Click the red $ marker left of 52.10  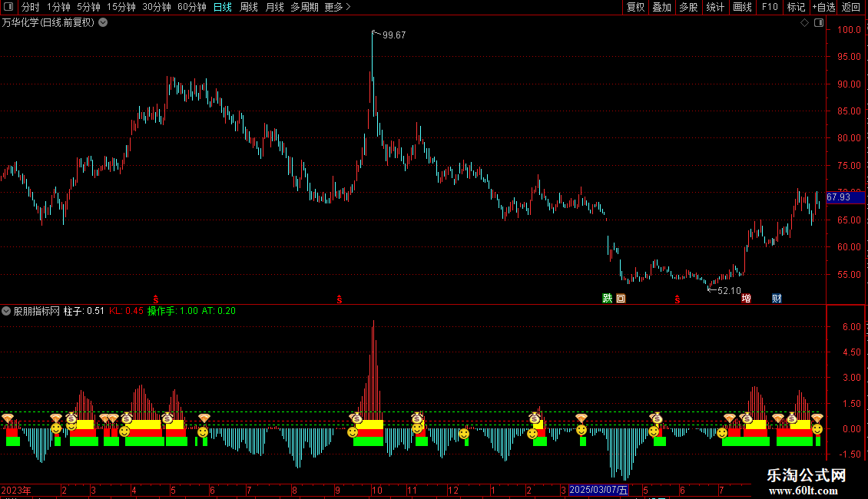point(677,299)
